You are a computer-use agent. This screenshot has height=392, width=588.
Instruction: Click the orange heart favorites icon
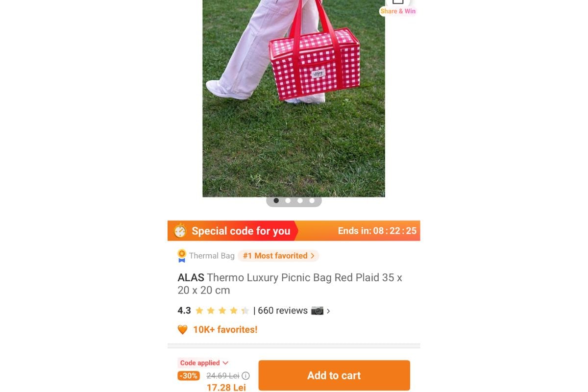(182, 330)
